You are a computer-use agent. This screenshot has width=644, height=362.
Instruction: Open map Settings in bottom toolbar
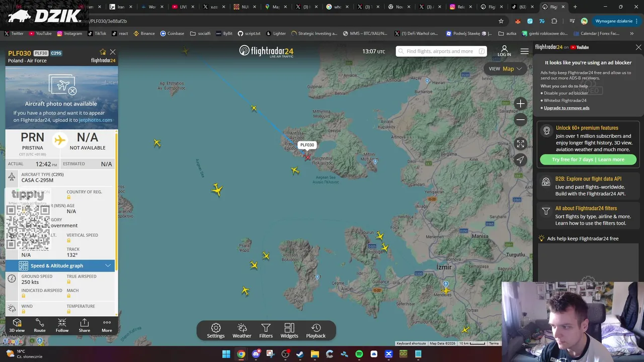(x=216, y=331)
